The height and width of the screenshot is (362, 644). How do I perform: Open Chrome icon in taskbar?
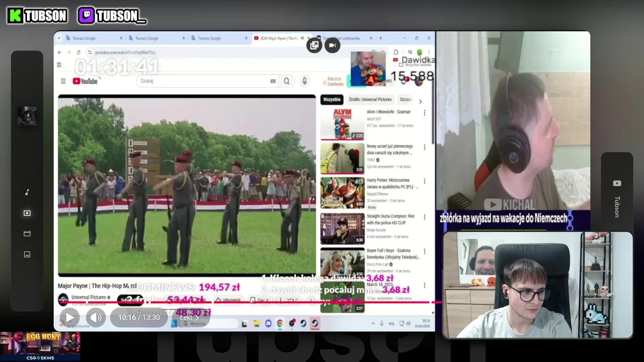280,324
